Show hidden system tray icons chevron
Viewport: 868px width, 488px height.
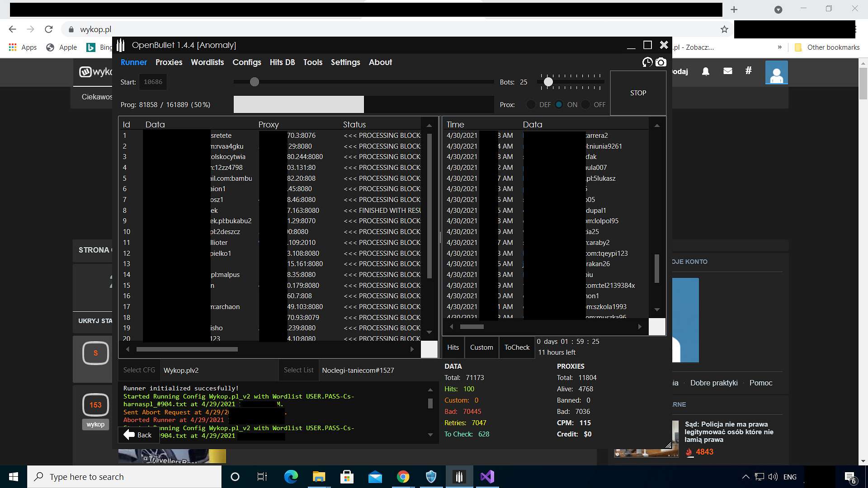[746, 477]
